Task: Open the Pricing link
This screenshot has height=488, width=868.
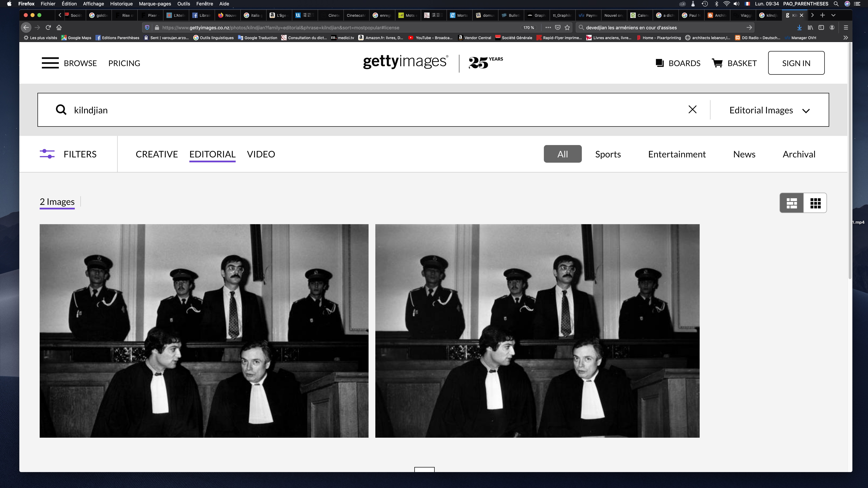Action: [124, 63]
